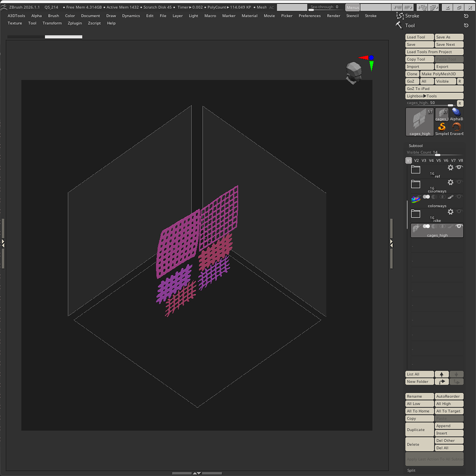Toggle the cages_high subtool eye icon
The width and height of the screenshot is (476, 476).
tap(459, 225)
